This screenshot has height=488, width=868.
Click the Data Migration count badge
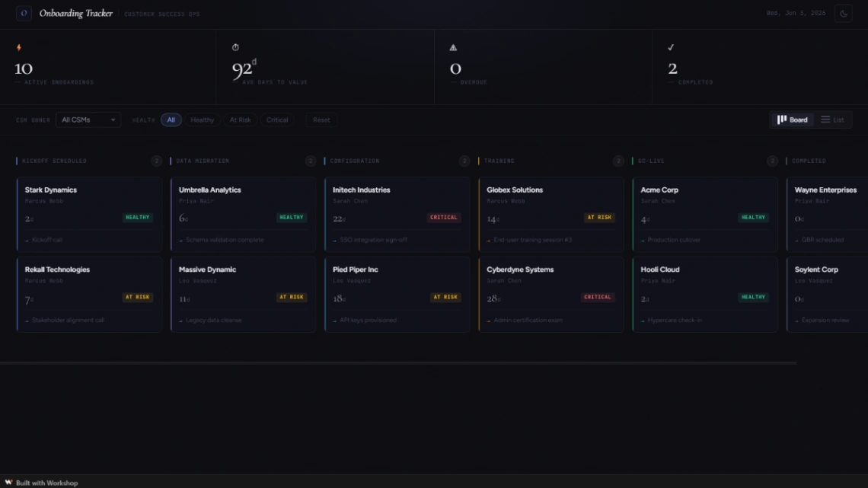(311, 161)
